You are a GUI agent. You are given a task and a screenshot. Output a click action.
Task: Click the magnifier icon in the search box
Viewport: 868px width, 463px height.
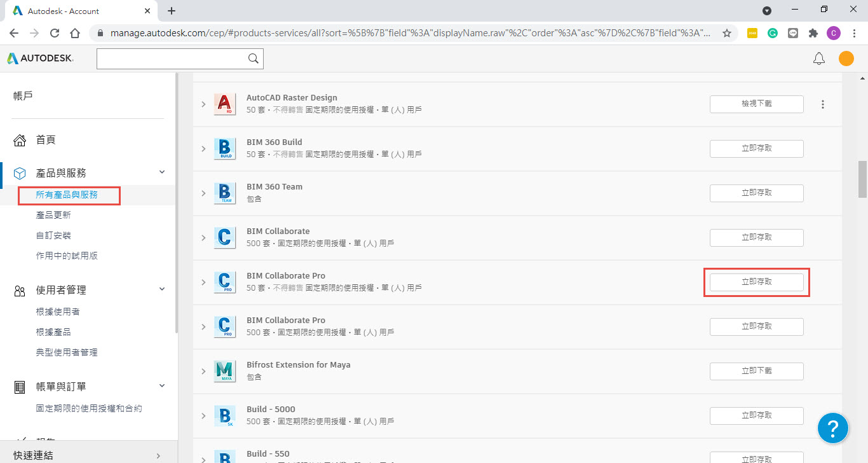[x=253, y=59]
